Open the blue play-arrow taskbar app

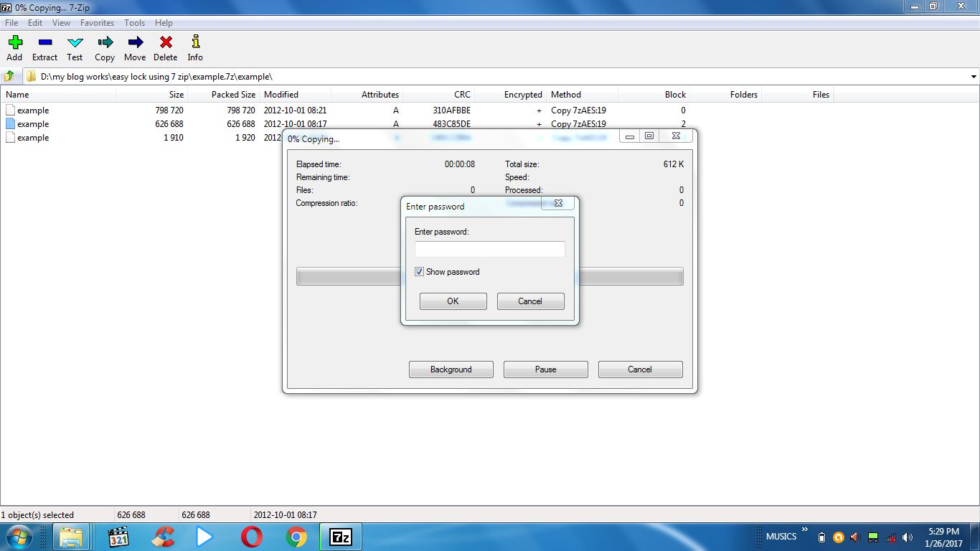[x=204, y=537]
